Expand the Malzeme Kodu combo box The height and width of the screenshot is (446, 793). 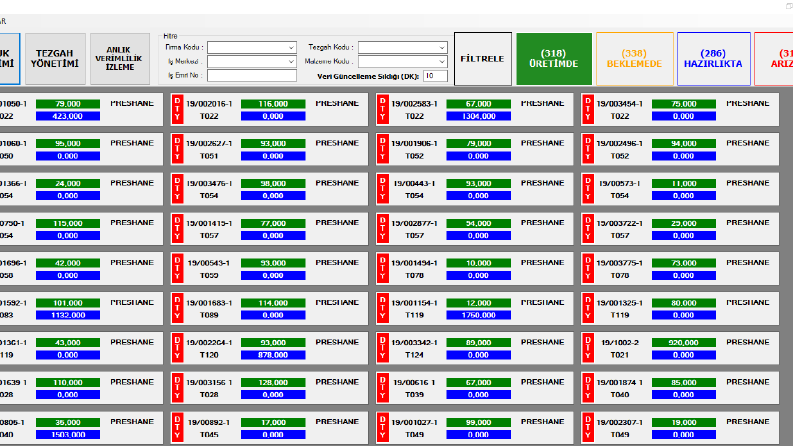(403, 62)
